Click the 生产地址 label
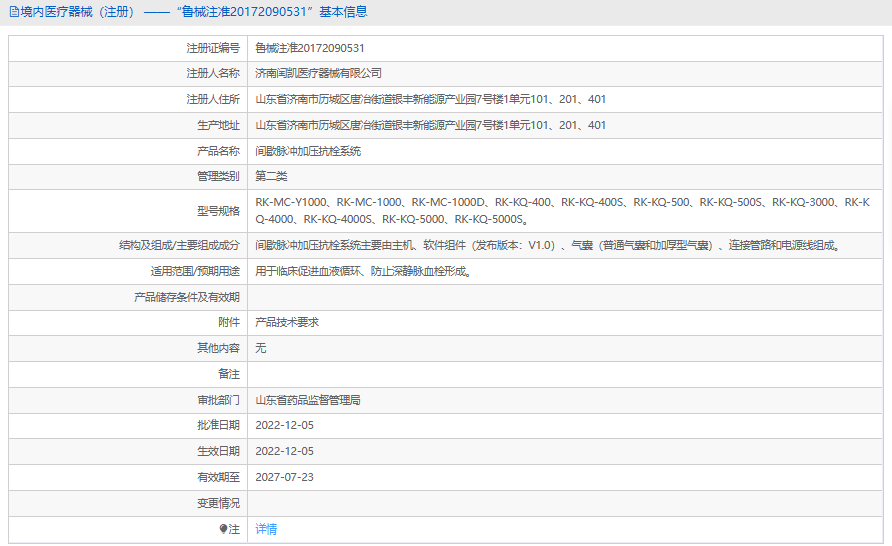This screenshot has height=546, width=892. 218,126
